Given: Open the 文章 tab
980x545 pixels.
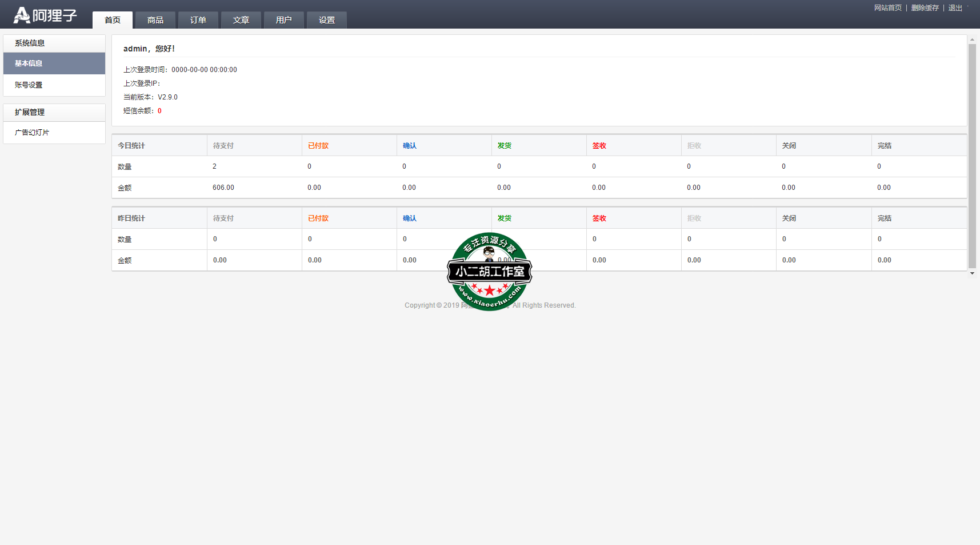Looking at the screenshot, I should pos(241,20).
